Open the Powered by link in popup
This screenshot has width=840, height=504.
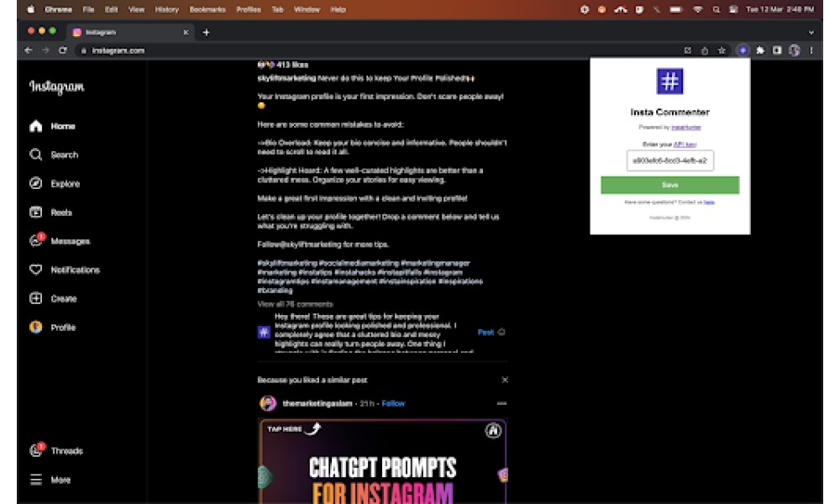click(685, 128)
